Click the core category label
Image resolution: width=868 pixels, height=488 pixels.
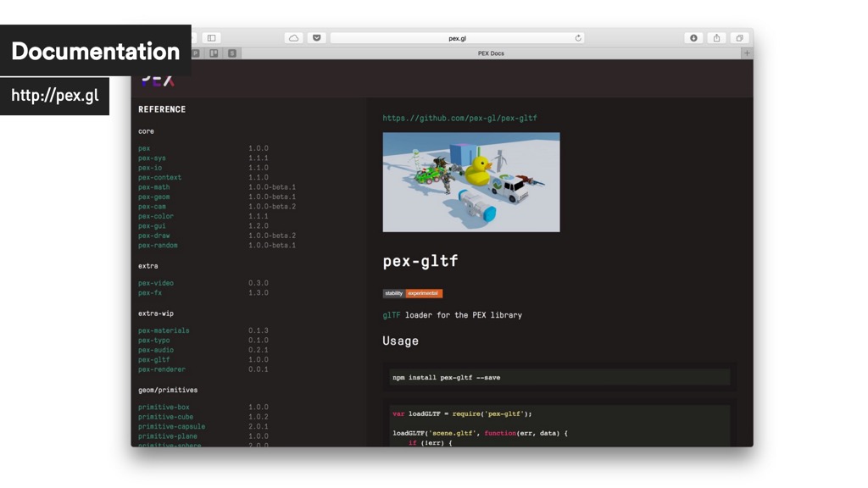pos(146,131)
